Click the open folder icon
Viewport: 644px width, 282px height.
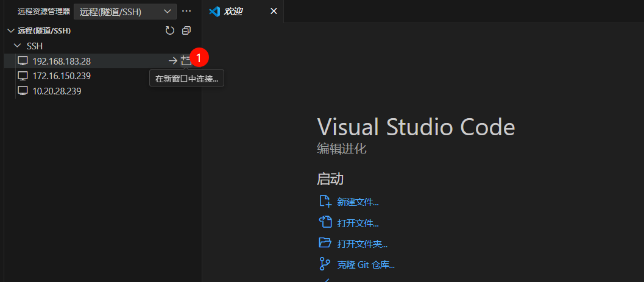point(325,243)
